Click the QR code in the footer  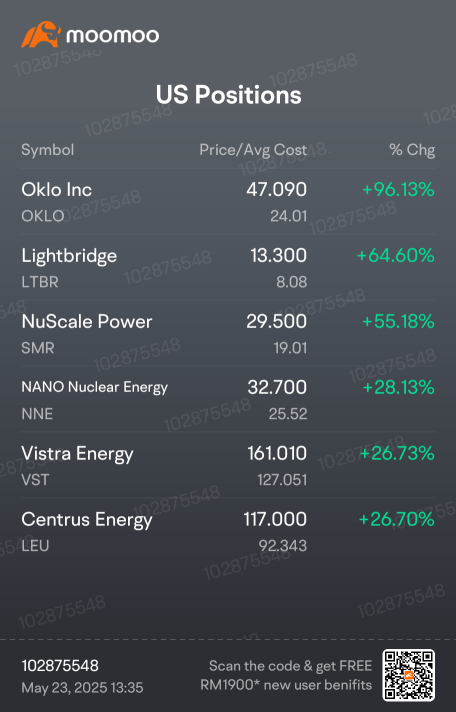[409, 675]
